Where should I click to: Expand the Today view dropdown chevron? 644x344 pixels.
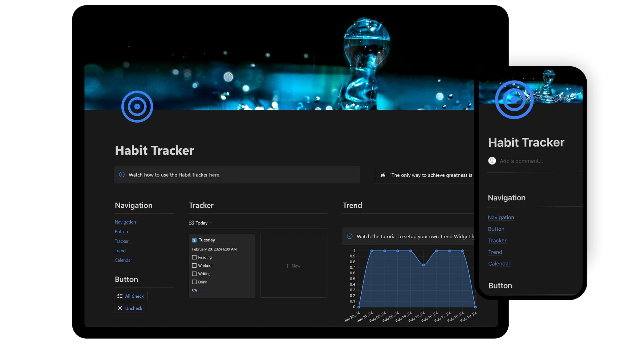[211, 223]
